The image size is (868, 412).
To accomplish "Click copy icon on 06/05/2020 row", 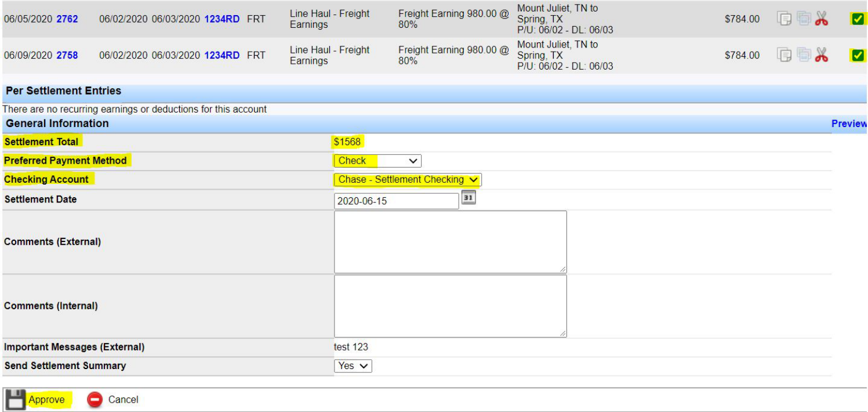I will 784,19.
